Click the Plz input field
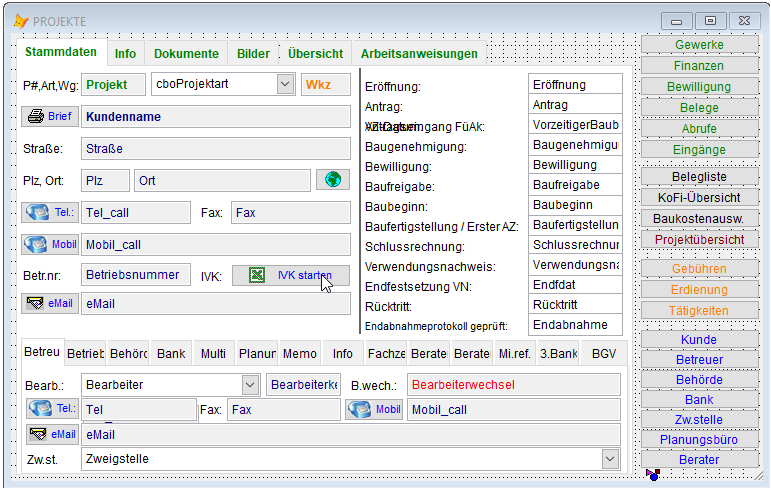771x489 pixels. pos(105,181)
